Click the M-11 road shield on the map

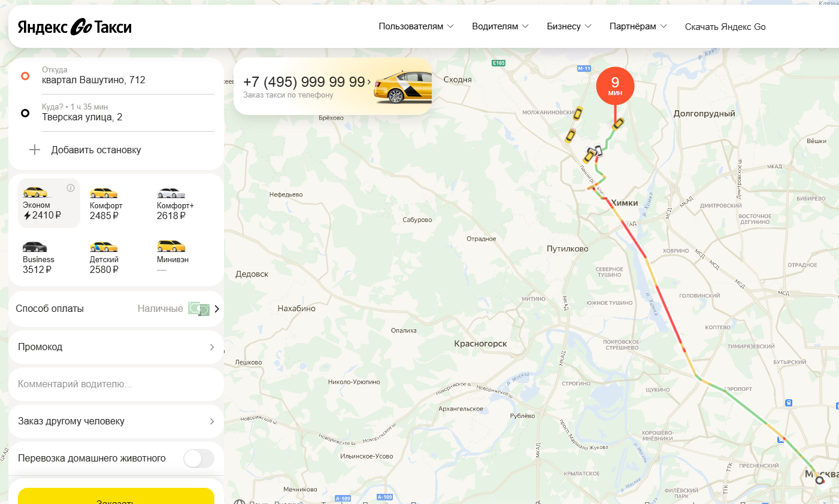coord(584,69)
